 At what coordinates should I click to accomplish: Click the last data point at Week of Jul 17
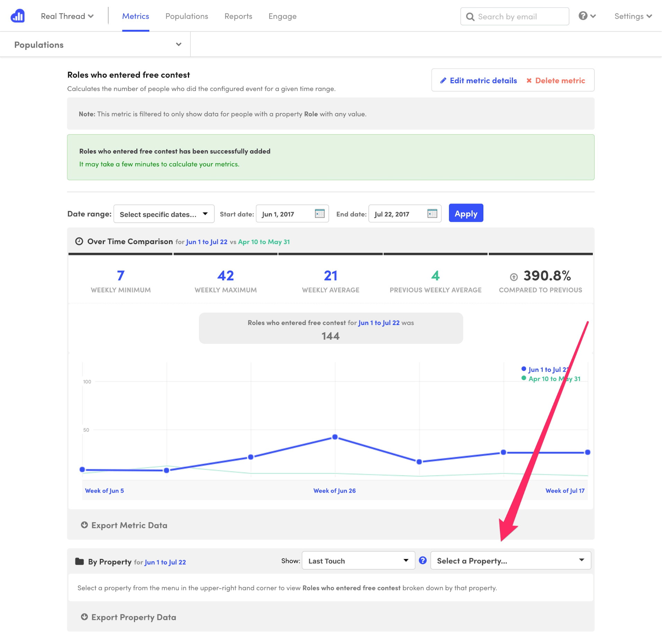tap(588, 452)
